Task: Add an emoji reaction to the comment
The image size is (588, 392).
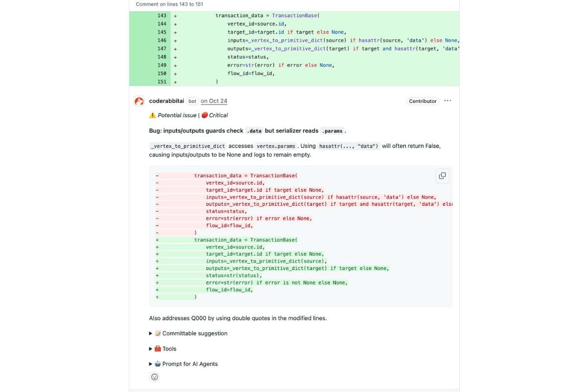Action: point(154,377)
